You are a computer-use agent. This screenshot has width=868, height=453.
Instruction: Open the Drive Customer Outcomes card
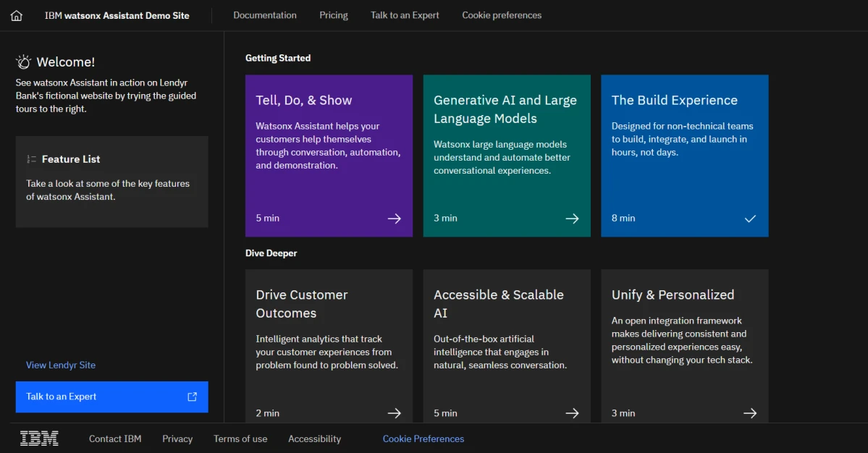click(x=329, y=346)
